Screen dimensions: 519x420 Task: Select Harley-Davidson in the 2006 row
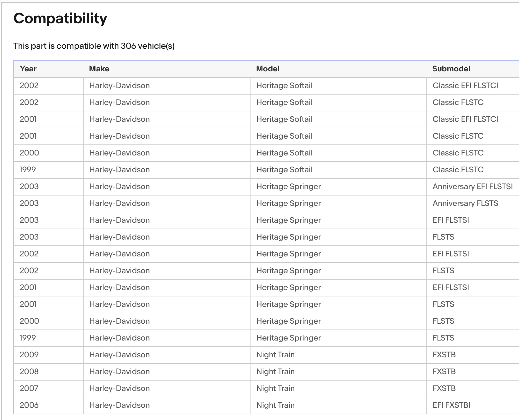119,405
